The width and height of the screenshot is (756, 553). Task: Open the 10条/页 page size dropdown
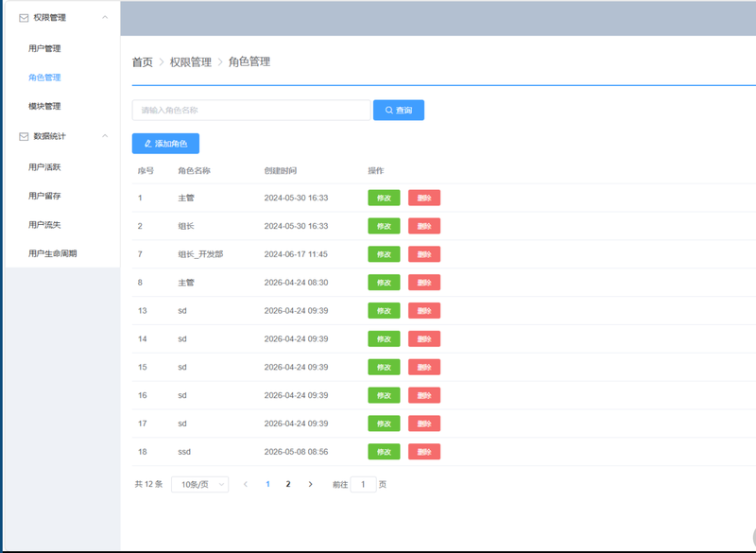click(x=200, y=485)
